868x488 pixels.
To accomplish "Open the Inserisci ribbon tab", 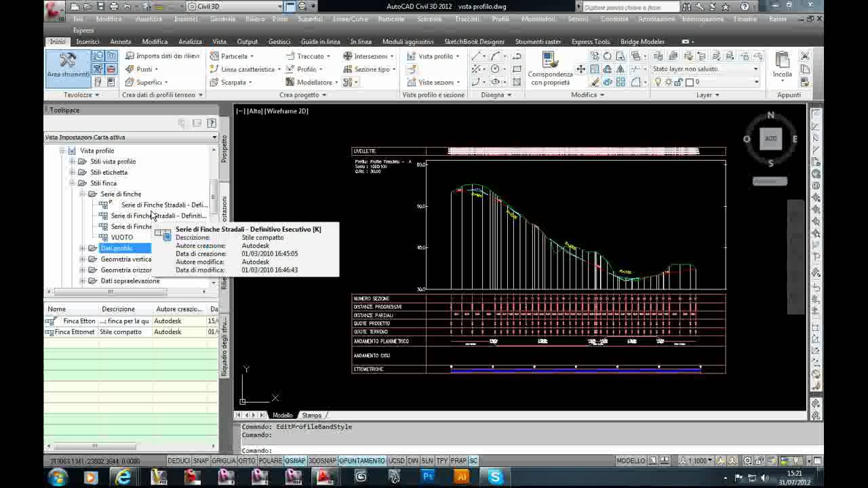I will pyautogui.click(x=87, y=41).
